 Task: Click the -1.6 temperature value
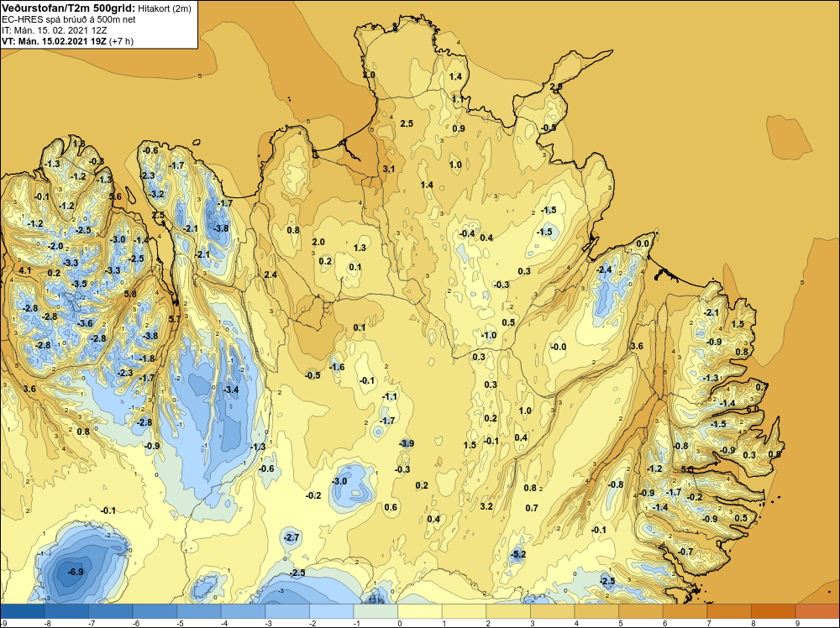point(337,367)
